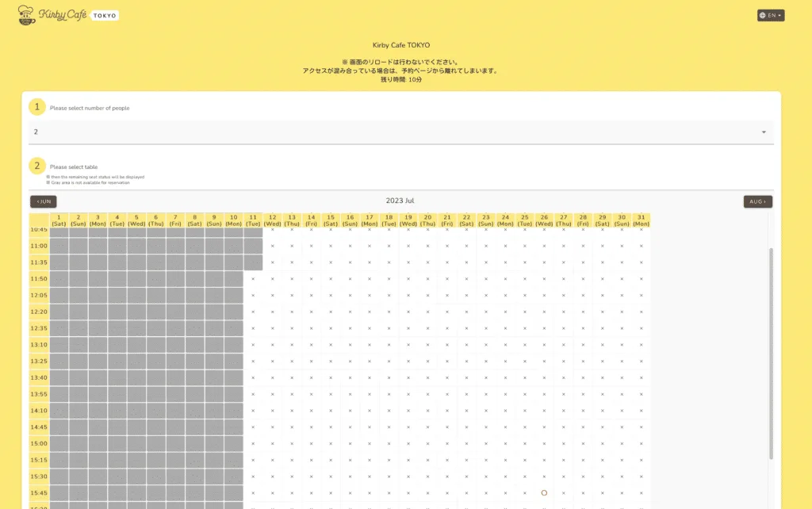
Task: Click the × slot for 13 (Thu) at 15:15
Action: coord(292,460)
